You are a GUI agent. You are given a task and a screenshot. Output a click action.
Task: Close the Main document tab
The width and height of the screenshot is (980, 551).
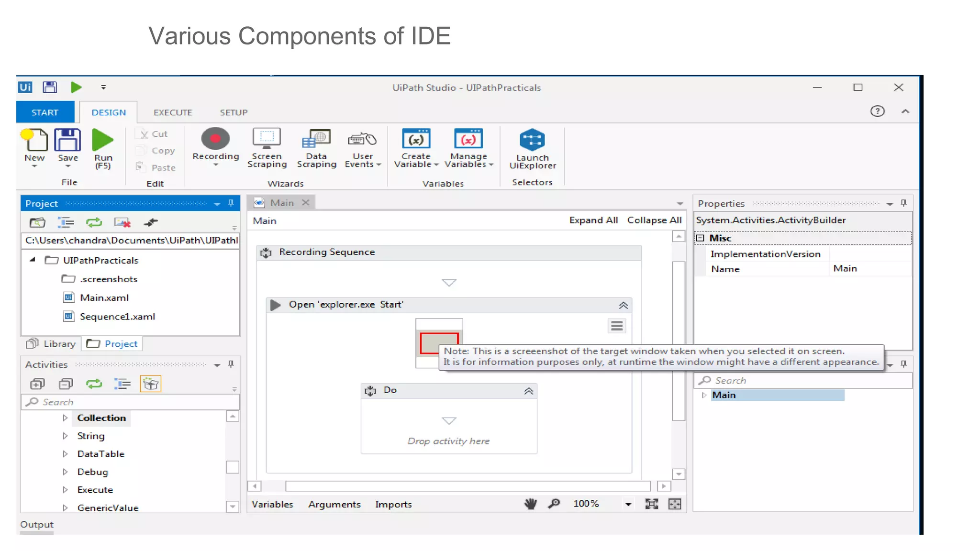[x=305, y=202]
